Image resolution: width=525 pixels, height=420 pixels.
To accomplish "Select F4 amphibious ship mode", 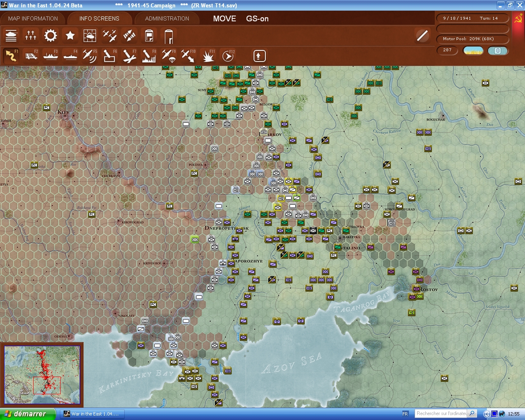I will 70,55.
